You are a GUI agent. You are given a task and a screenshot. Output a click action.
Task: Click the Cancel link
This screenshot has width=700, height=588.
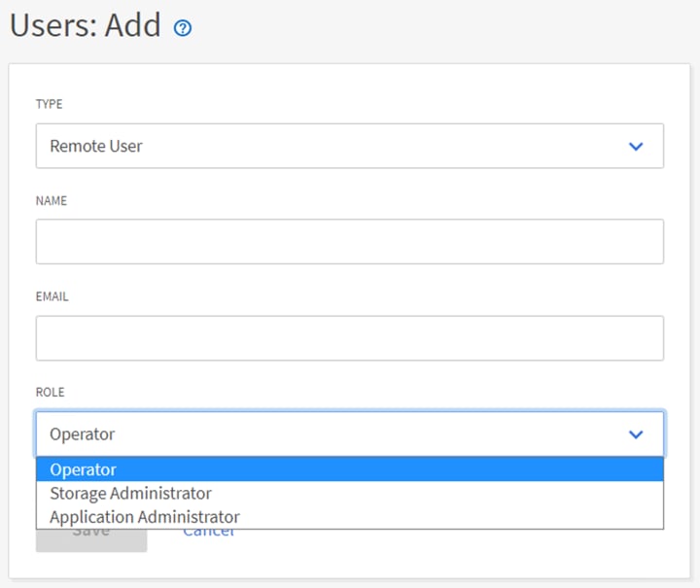point(209,533)
